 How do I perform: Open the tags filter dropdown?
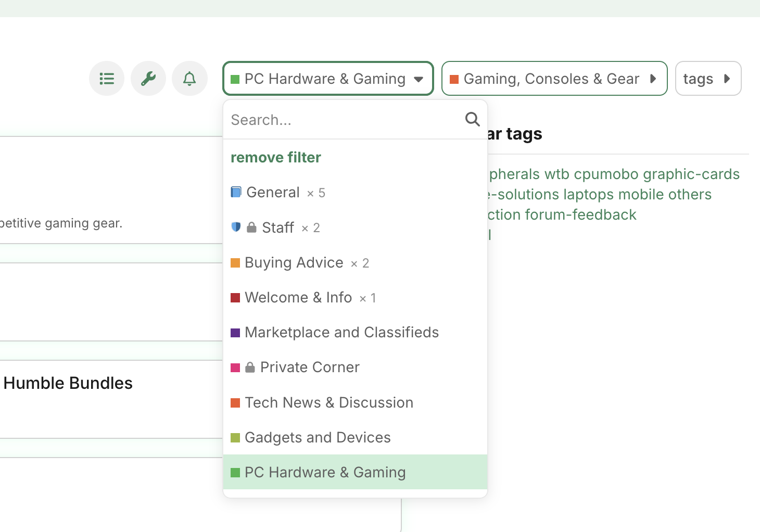[708, 79]
